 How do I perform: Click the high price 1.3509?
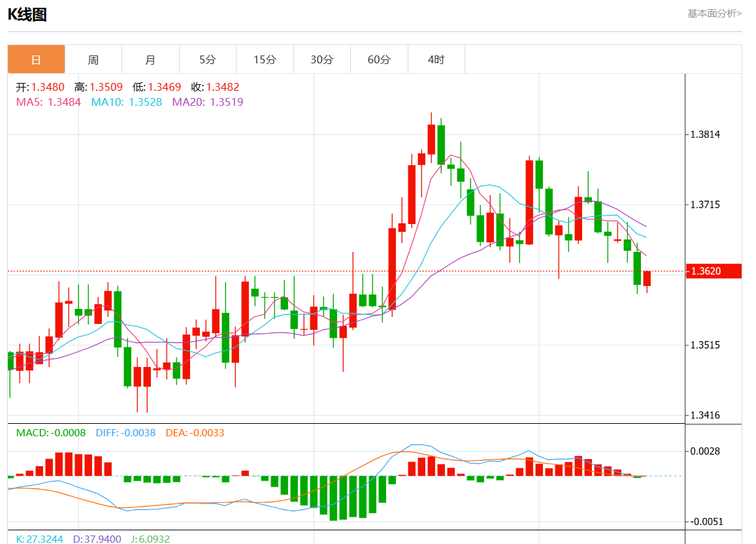pos(106,88)
